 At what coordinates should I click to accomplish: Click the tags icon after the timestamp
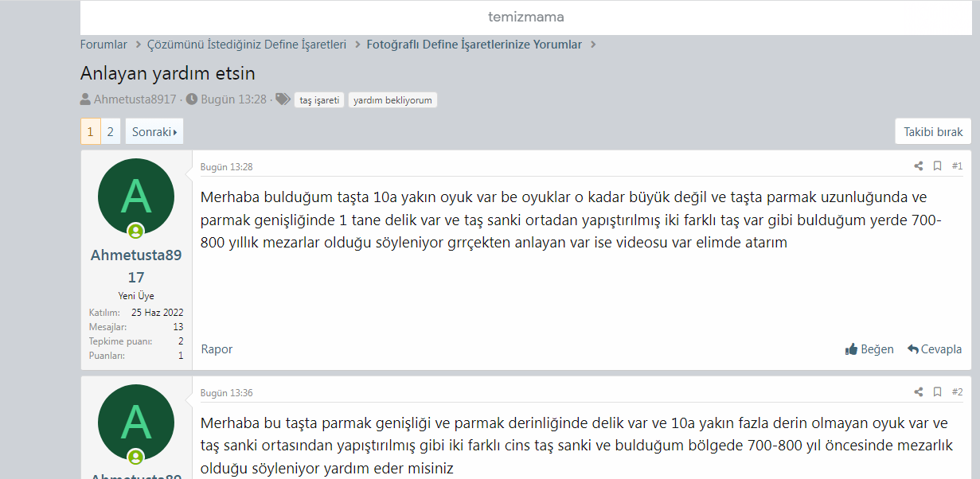[283, 99]
